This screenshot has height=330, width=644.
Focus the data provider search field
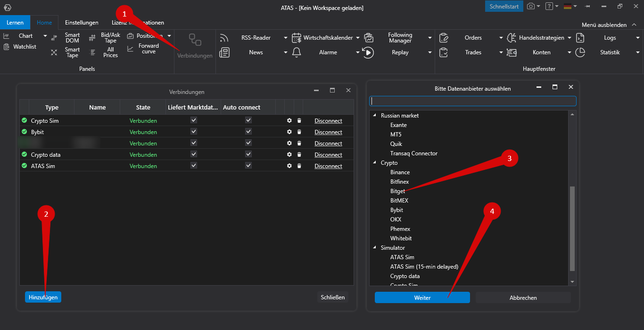pyautogui.click(x=473, y=101)
